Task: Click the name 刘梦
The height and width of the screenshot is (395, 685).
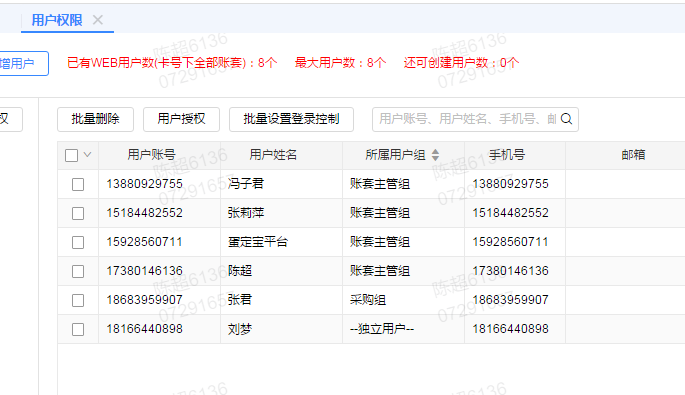Action: pos(240,329)
